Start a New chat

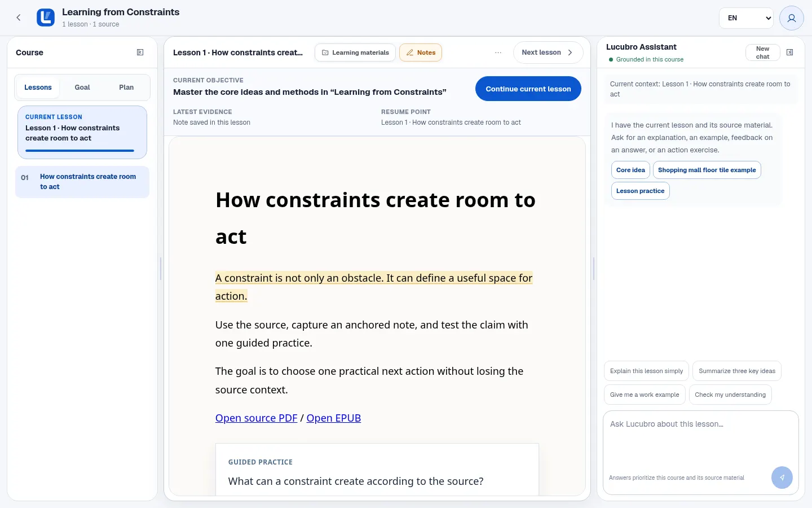click(x=762, y=52)
